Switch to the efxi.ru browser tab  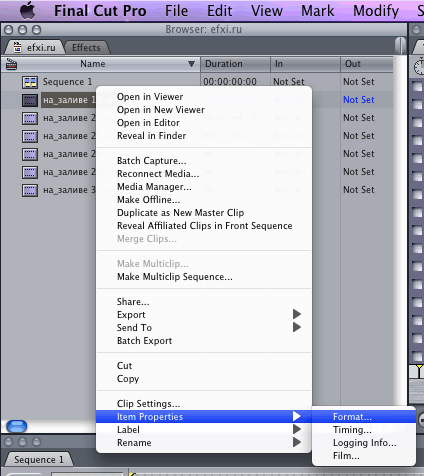35,48
